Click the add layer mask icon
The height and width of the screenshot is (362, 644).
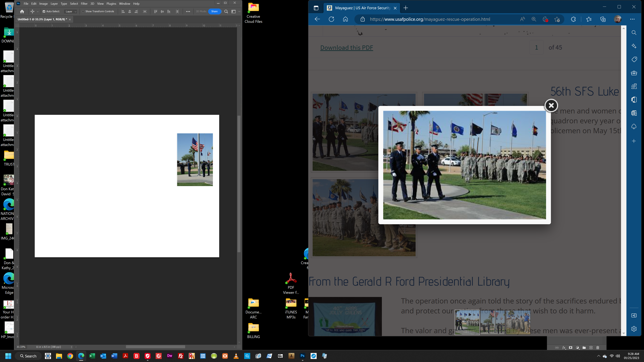coord(571,348)
